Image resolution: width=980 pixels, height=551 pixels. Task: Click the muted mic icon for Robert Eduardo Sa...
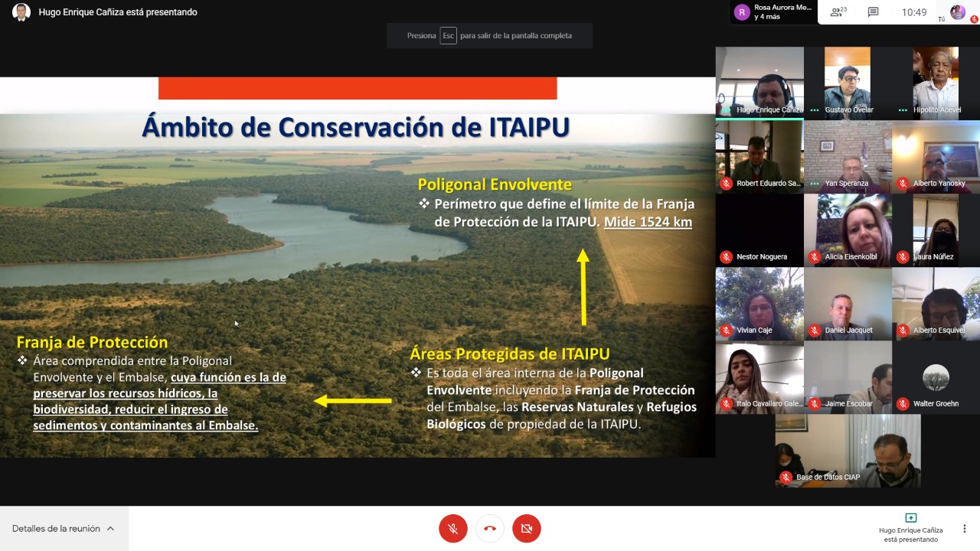point(726,184)
